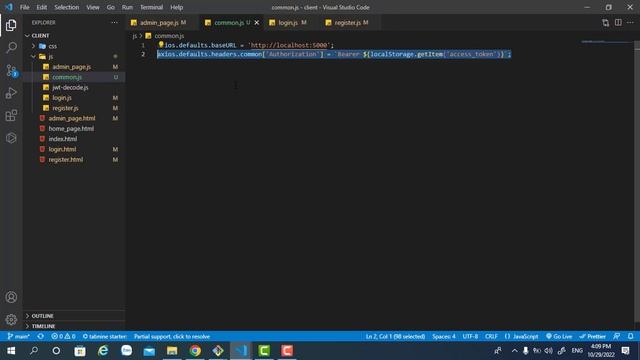The width and height of the screenshot is (640, 360).
Task: Open the Go menu
Action: [x=111, y=7]
